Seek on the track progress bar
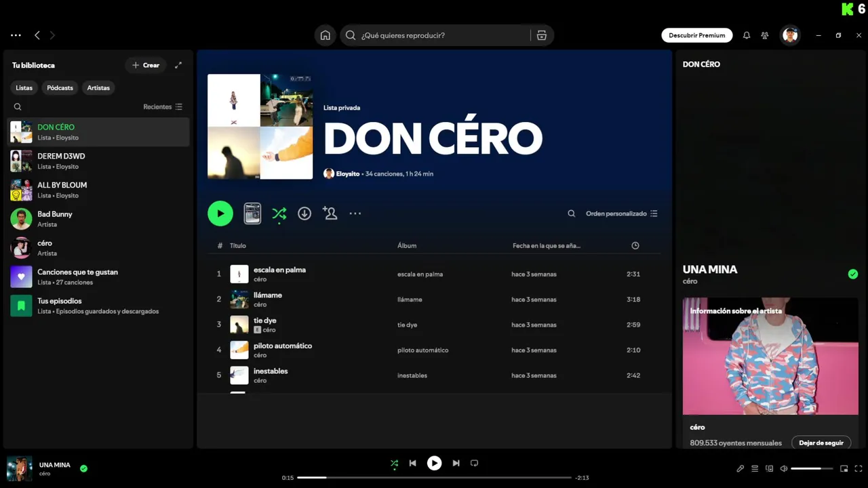 pyautogui.click(x=434, y=478)
